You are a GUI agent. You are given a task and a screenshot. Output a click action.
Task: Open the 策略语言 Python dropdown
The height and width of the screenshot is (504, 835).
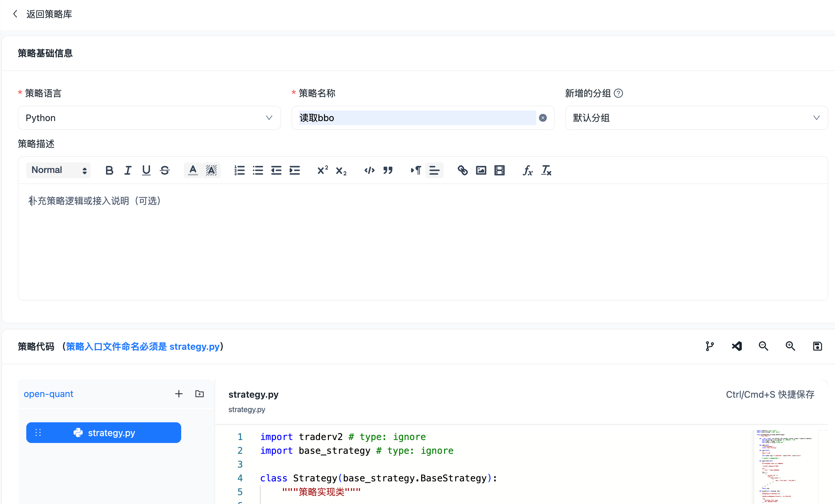[149, 118]
